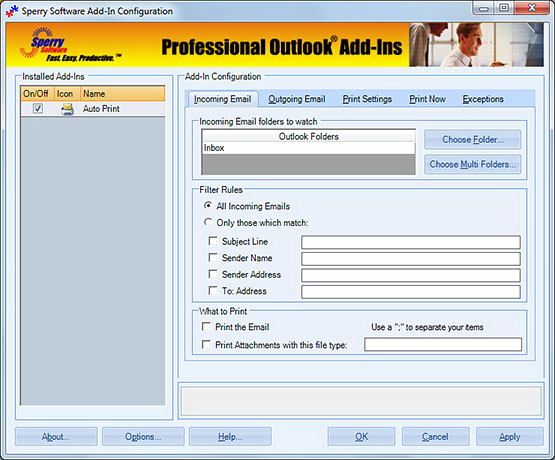This screenshot has width=555, height=460.
Task: Open the About dialog
Action: (x=56, y=437)
